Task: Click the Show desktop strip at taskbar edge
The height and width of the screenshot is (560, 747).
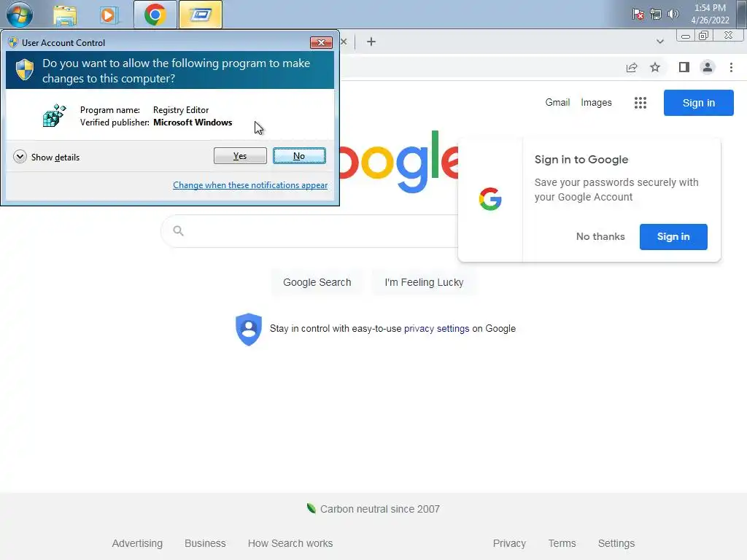Action: (742, 15)
